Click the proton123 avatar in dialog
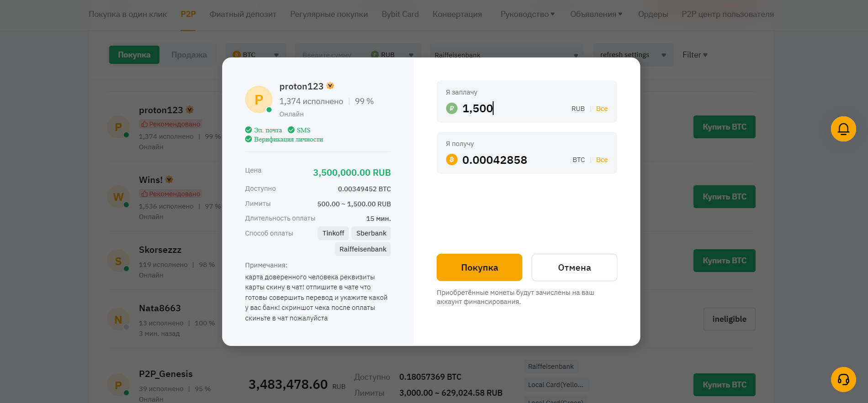The width and height of the screenshot is (868, 403). click(x=259, y=99)
